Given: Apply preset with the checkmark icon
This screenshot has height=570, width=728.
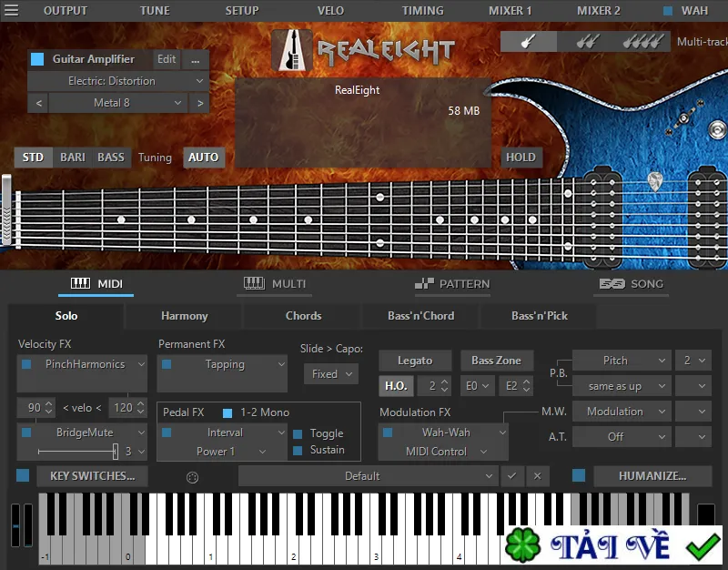Looking at the screenshot, I should tap(511, 475).
